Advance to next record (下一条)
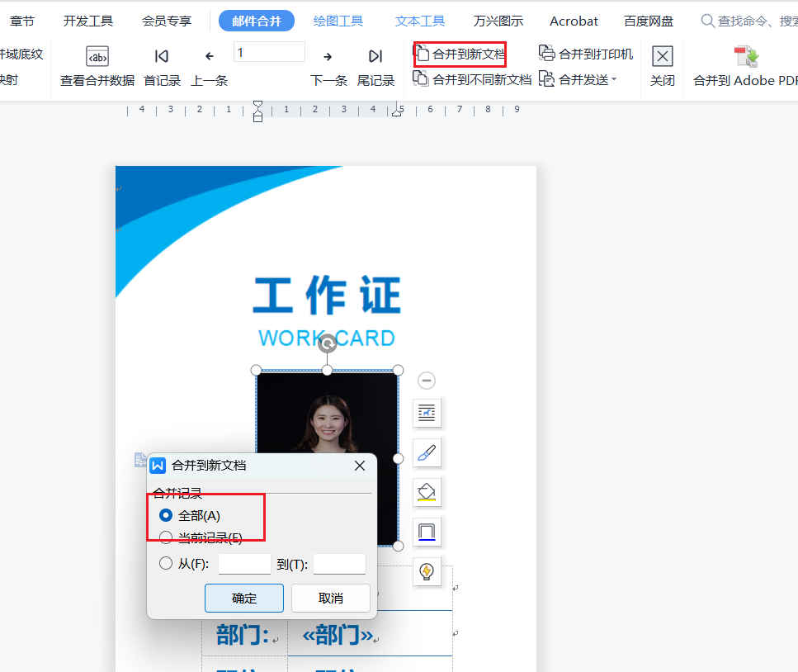 pos(328,57)
